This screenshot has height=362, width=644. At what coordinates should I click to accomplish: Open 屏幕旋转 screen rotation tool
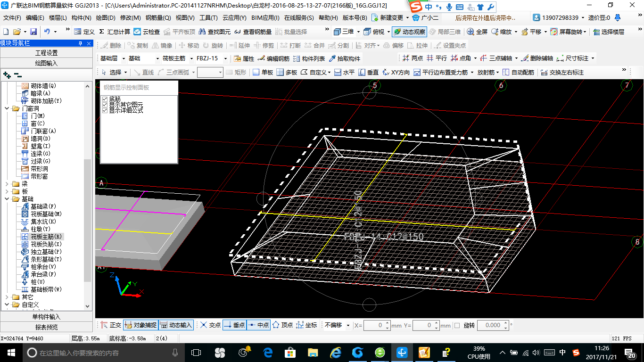567,32
